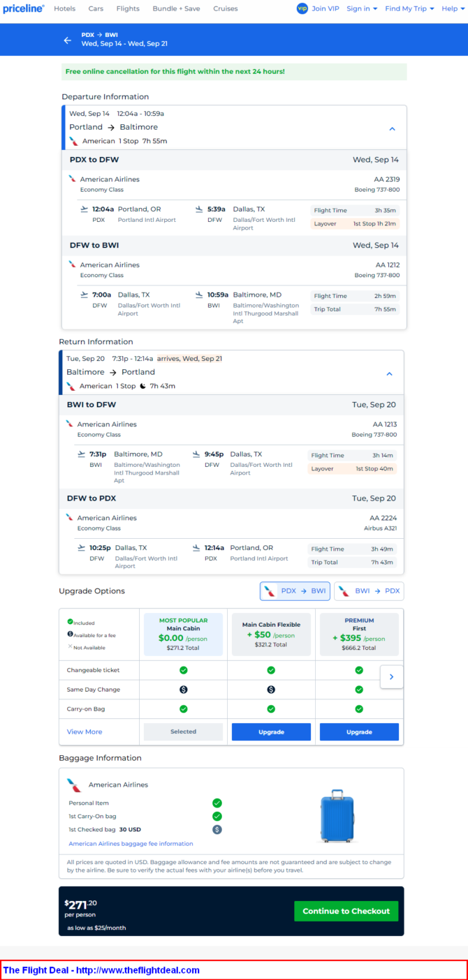Click American logo in BWI to DFW segment

tap(69, 424)
